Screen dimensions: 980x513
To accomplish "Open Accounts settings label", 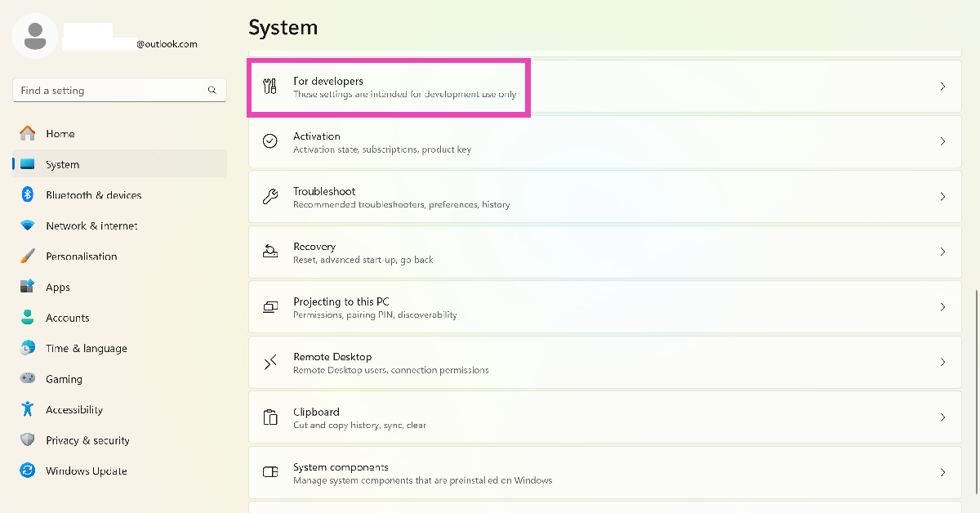I will point(68,318).
